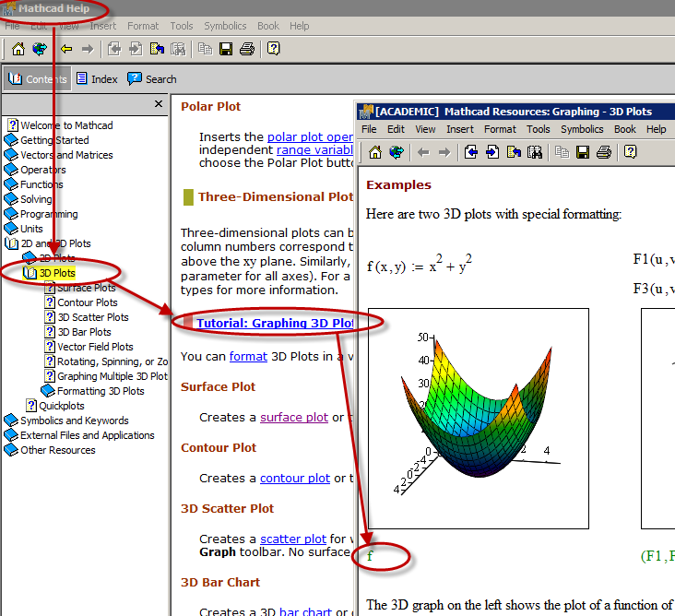This screenshot has width=675, height=616.
Task: Click Copy icon in Resources window toolbar
Action: (x=562, y=152)
